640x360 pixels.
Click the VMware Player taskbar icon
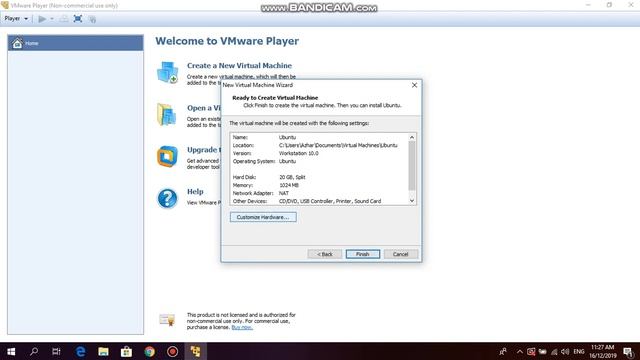coord(195,351)
